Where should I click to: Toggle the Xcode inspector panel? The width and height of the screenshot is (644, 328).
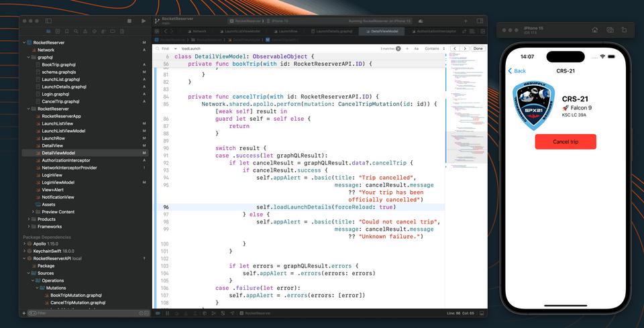pyautogui.click(x=480, y=21)
